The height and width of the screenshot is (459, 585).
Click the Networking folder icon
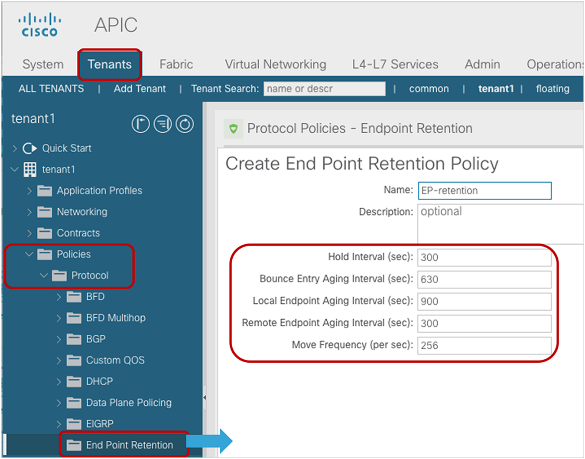click(x=45, y=212)
